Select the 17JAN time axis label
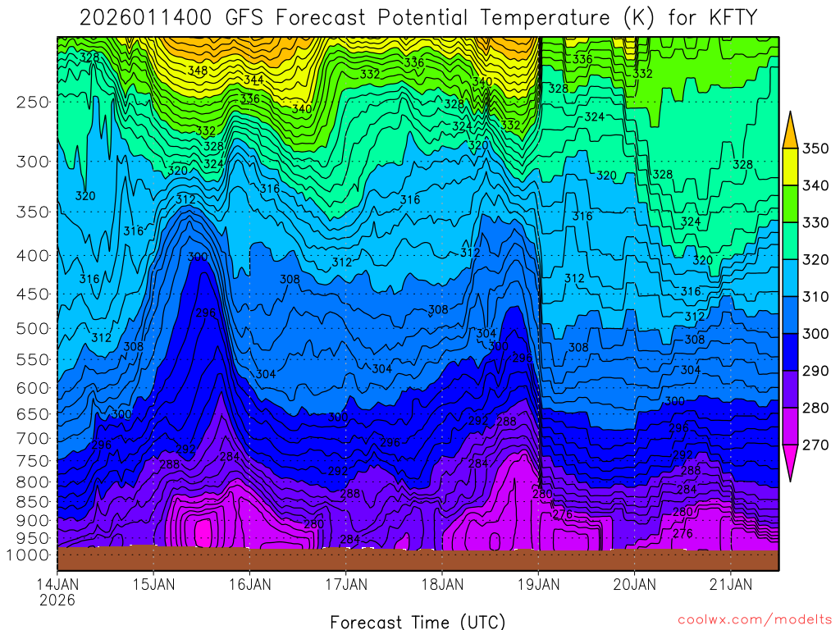 [x=346, y=584]
